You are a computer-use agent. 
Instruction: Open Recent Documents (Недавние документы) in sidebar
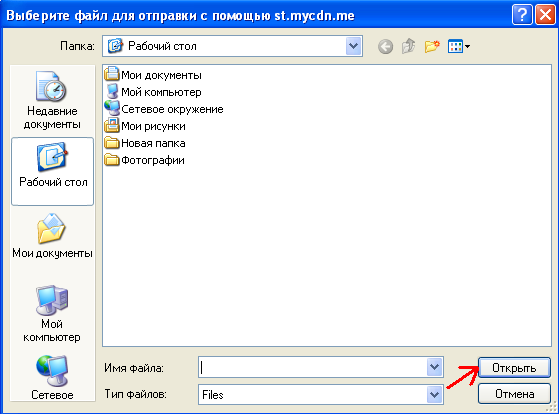click(52, 100)
